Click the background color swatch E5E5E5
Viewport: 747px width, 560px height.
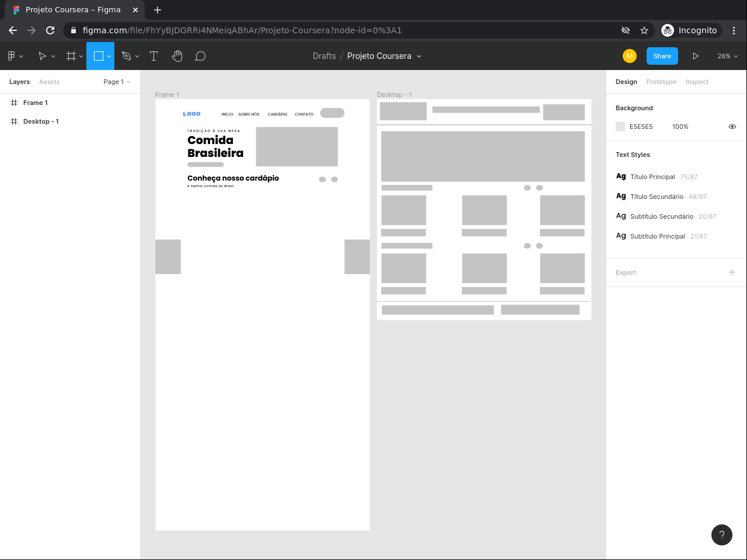620,127
